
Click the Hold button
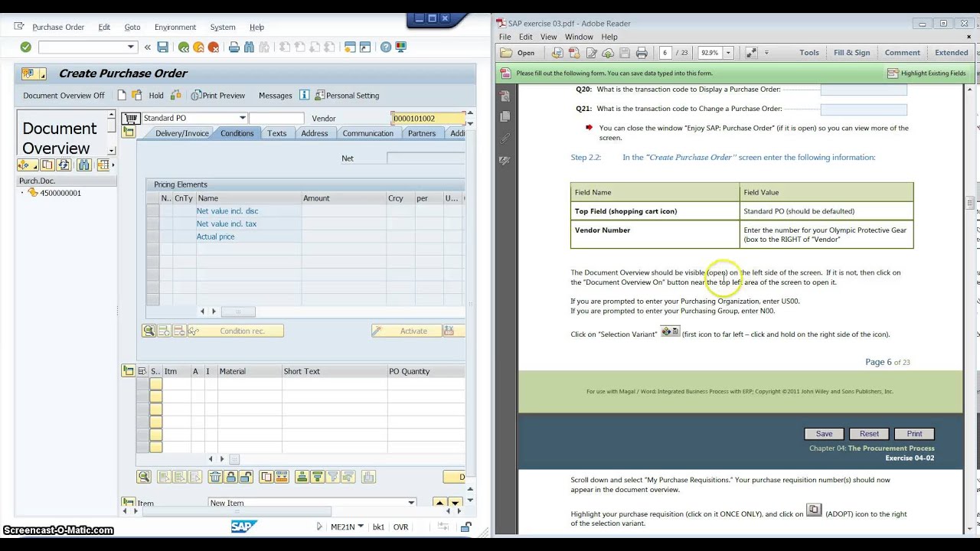156,96
